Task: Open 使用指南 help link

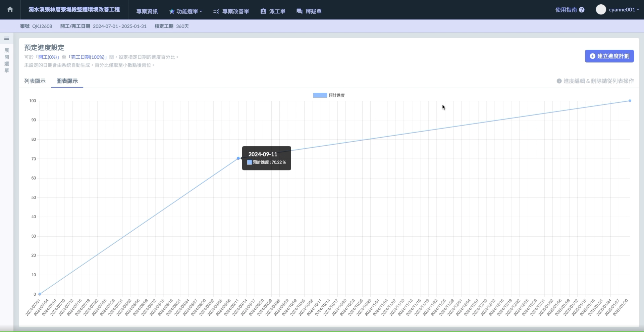Action: point(566,10)
